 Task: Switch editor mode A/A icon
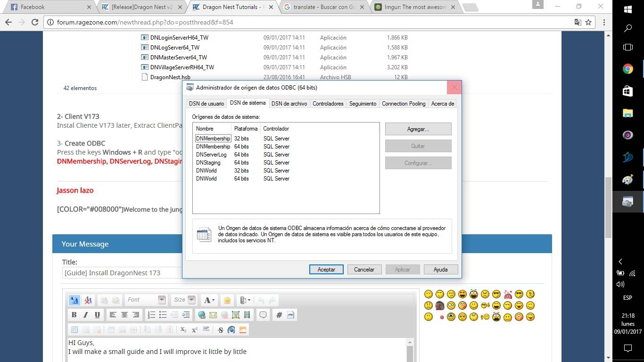pyautogui.click(x=74, y=300)
